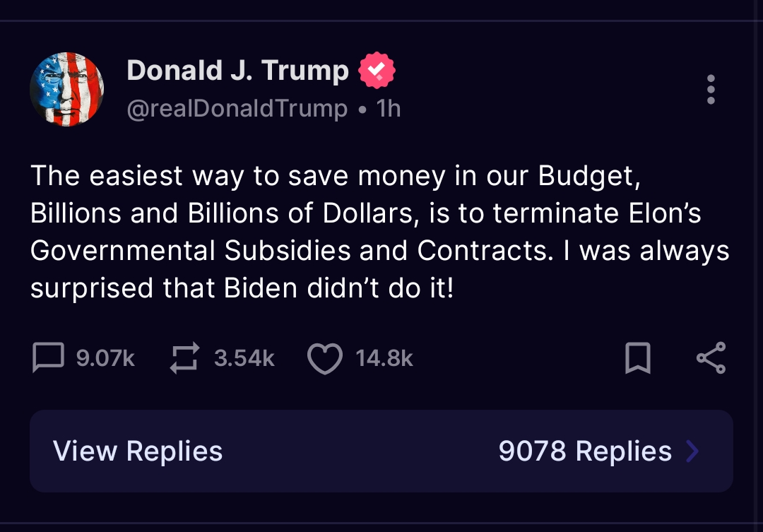This screenshot has width=763, height=532.
Task: Repost using the retweet arrows icon
Action: pos(185,357)
